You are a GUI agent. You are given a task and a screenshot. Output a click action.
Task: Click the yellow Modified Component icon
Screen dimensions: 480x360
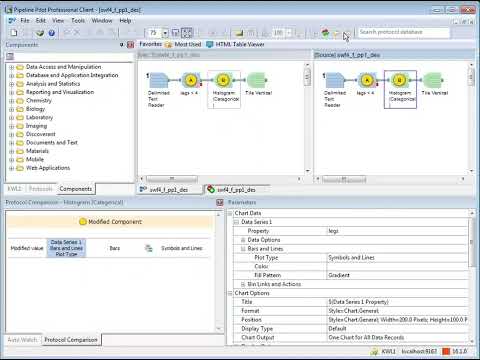[x=83, y=222]
